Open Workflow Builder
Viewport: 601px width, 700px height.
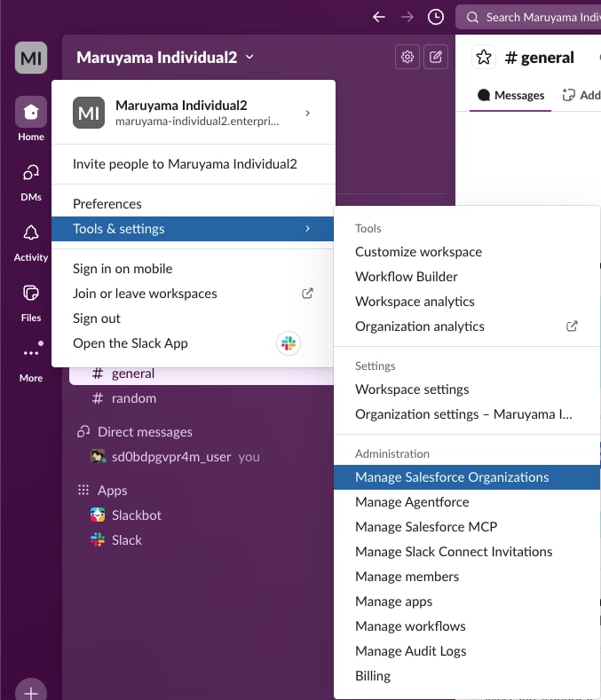466,277
